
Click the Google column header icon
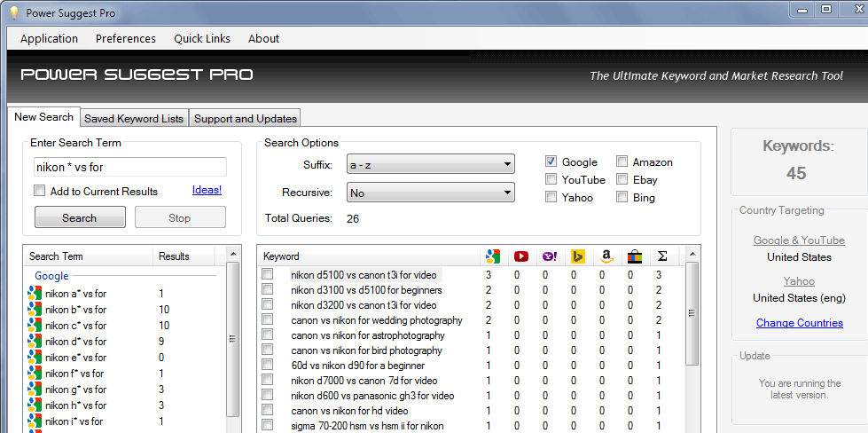[493, 256]
